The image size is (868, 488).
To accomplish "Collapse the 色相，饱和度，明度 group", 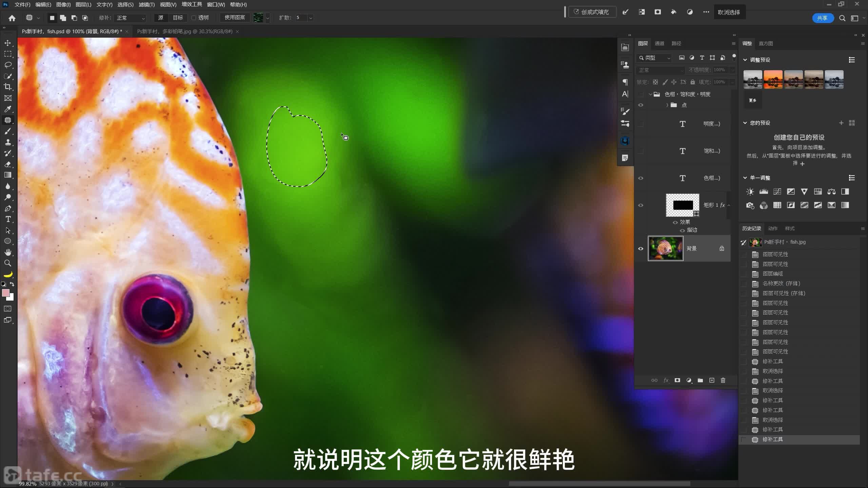I will pyautogui.click(x=650, y=94).
